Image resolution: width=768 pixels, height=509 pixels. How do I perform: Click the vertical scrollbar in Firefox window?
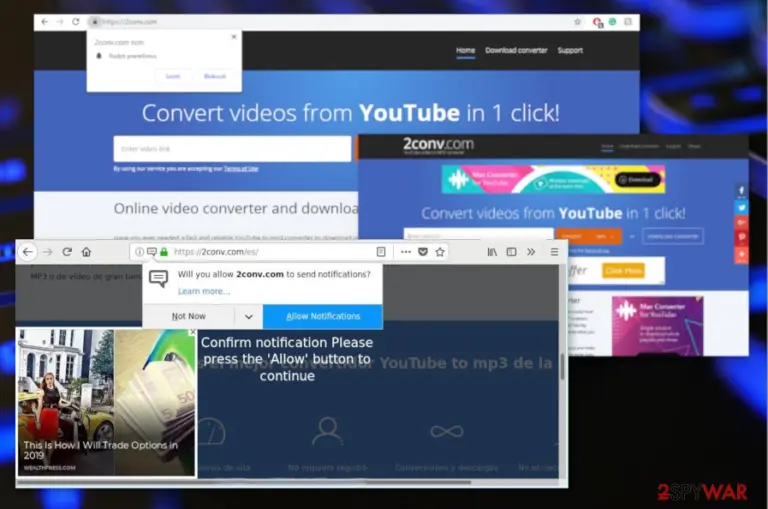click(562, 366)
